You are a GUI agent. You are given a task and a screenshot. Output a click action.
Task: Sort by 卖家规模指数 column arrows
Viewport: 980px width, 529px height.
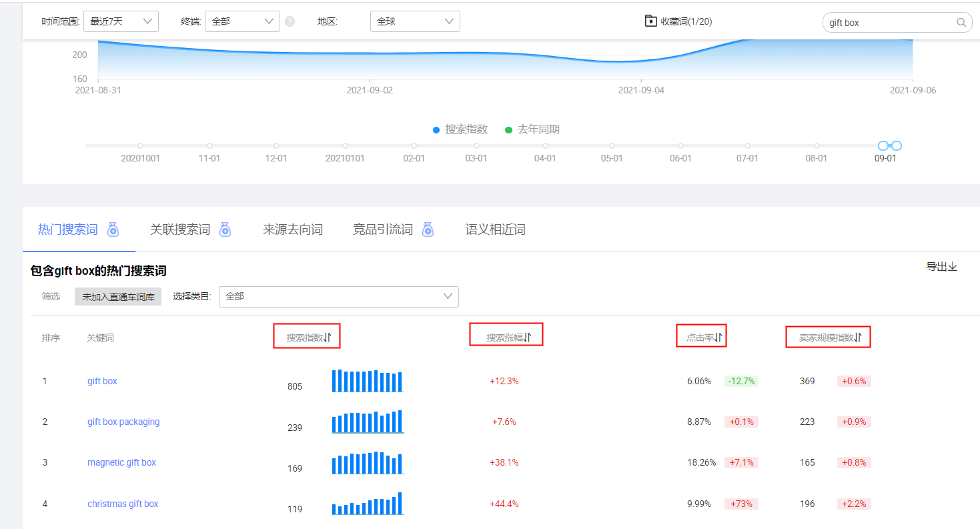[858, 338]
